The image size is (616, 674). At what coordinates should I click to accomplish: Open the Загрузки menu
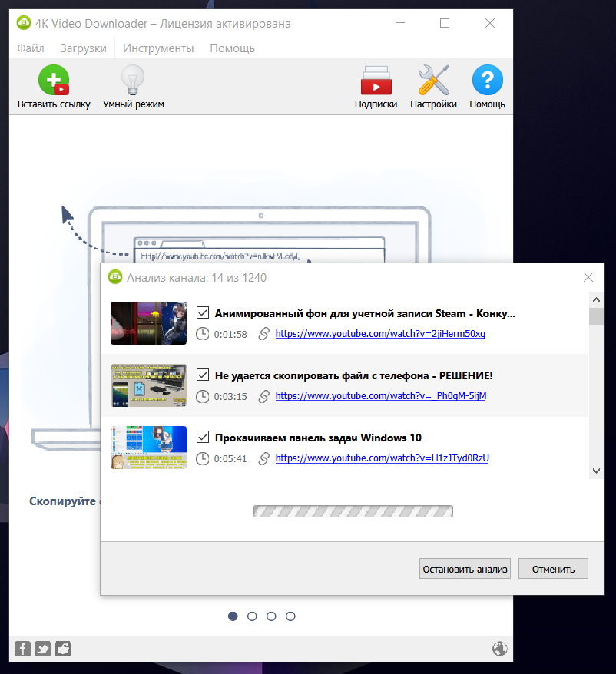pyautogui.click(x=84, y=48)
